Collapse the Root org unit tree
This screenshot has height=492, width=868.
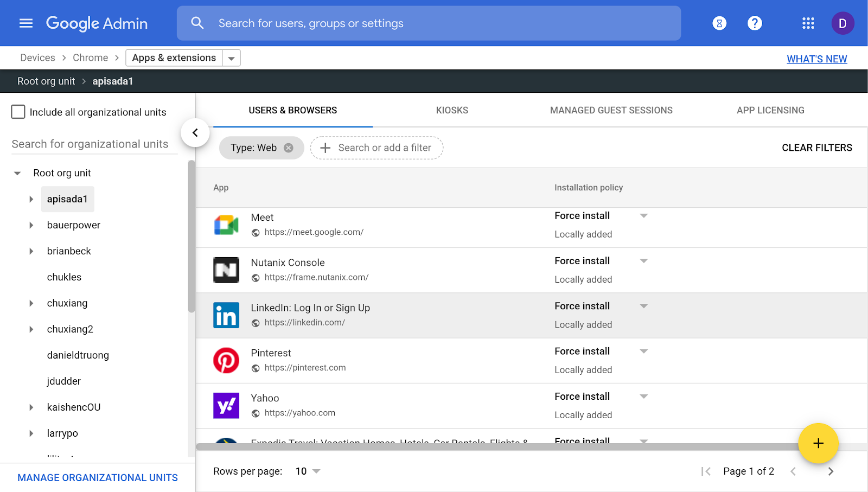pos(17,173)
